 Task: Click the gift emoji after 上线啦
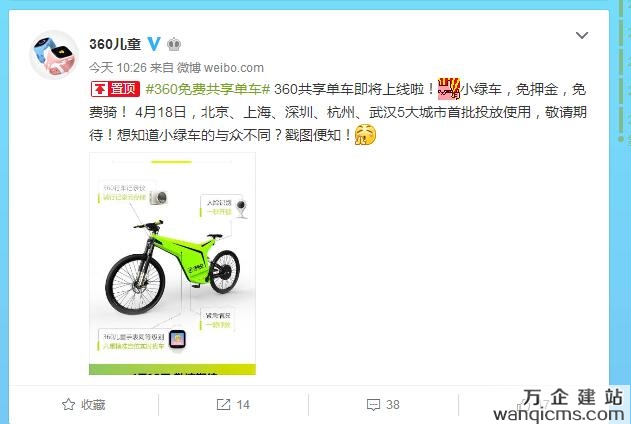pyautogui.click(x=449, y=89)
